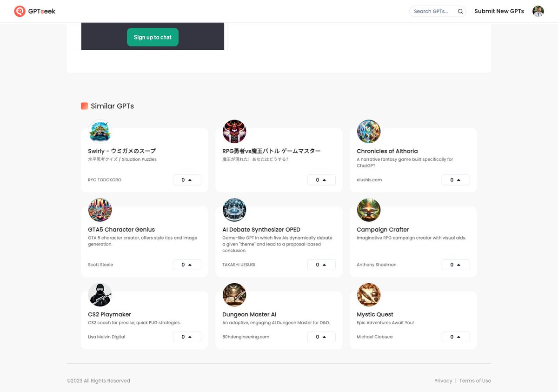The width and height of the screenshot is (558, 392).
Task: Open Submit New GPTs page
Action: click(x=499, y=11)
